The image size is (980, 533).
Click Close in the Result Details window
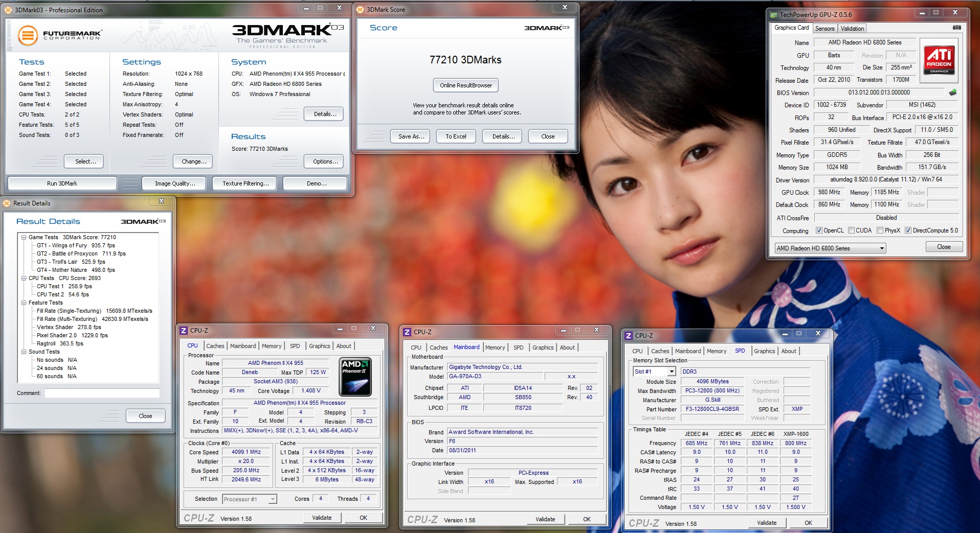pyautogui.click(x=145, y=416)
